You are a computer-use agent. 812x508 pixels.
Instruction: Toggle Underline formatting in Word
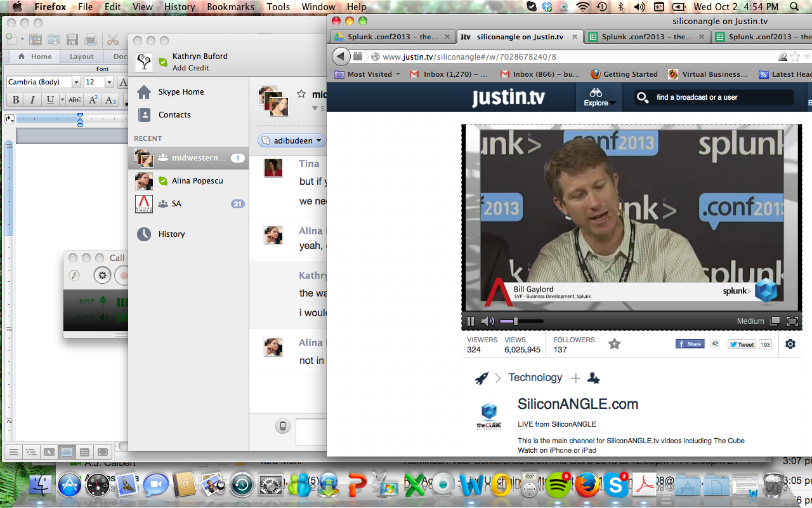(x=49, y=100)
